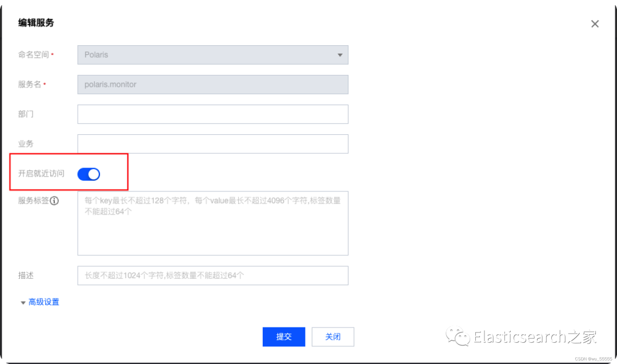The image size is (617, 364).
Task: Click the triangle icon beside 高级设置
Action: (23, 303)
